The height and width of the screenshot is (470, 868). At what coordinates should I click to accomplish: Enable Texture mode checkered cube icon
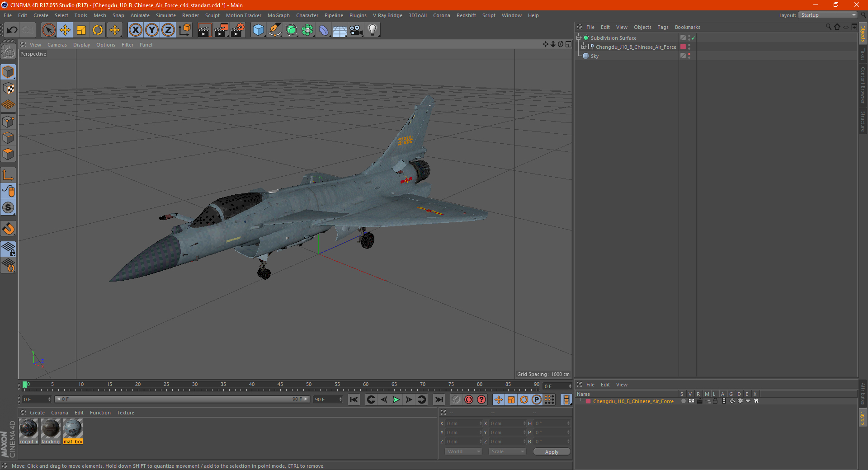[x=8, y=89]
